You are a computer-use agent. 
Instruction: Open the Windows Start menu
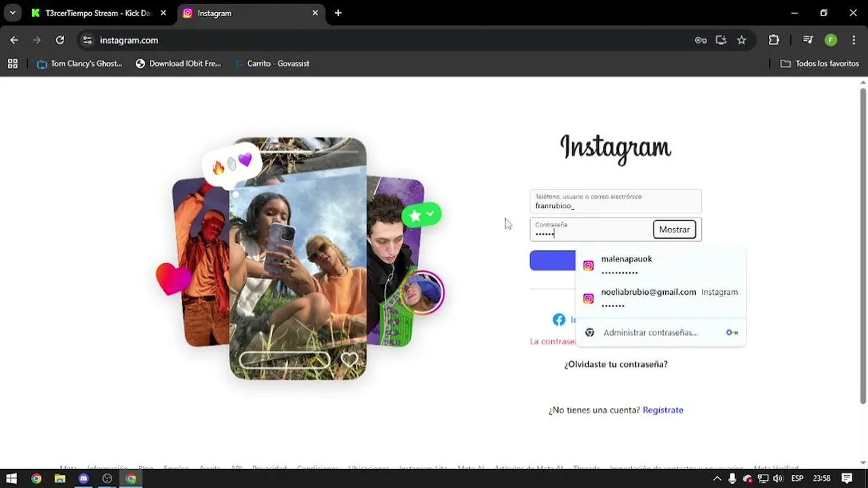click(x=12, y=479)
